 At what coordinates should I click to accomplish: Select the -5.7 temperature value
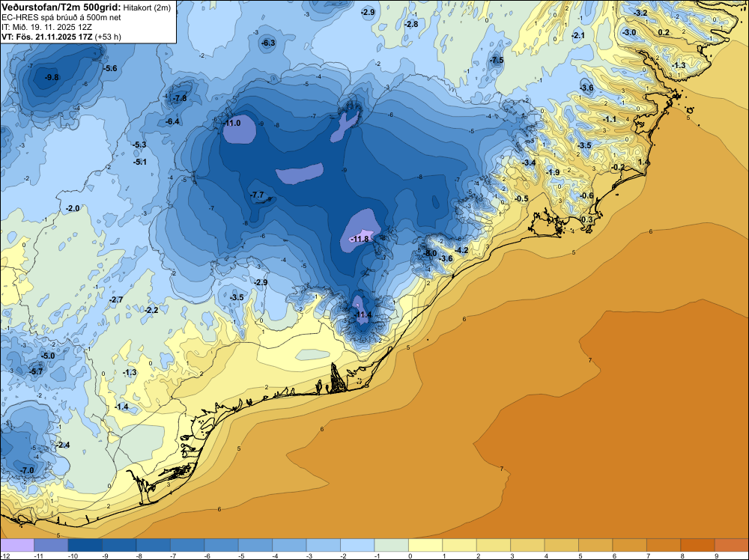(36, 371)
